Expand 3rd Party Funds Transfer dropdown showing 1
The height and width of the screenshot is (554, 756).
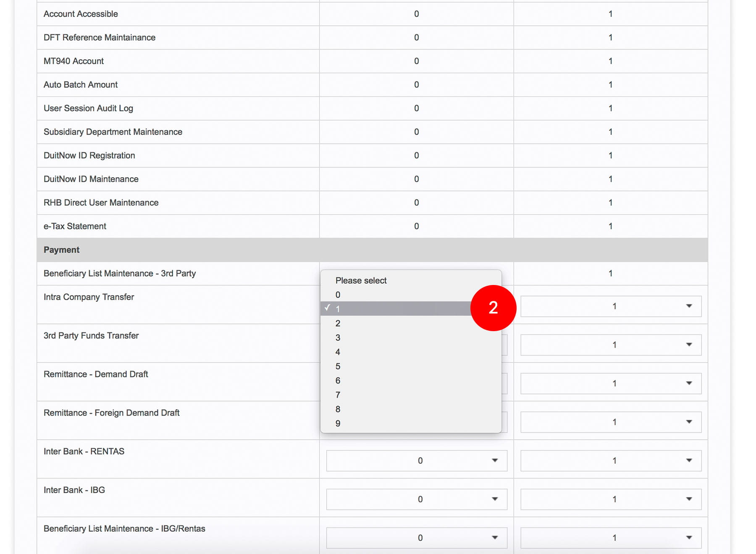[x=611, y=345]
